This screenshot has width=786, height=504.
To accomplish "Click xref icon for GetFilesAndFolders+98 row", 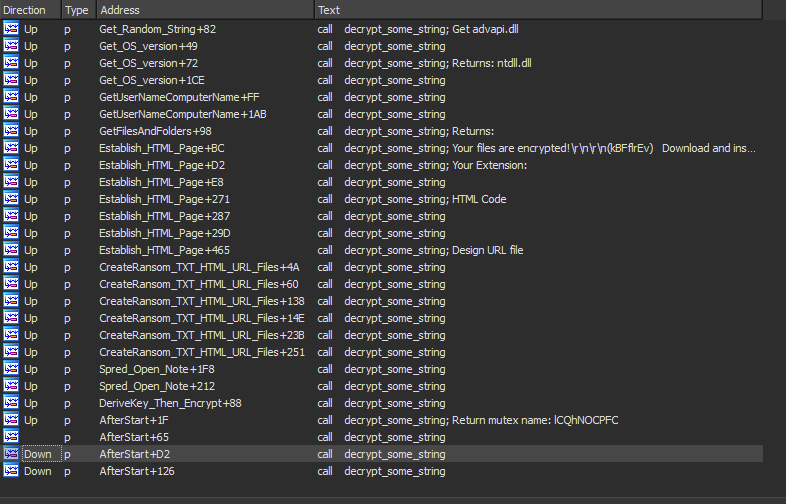I will pos(11,131).
